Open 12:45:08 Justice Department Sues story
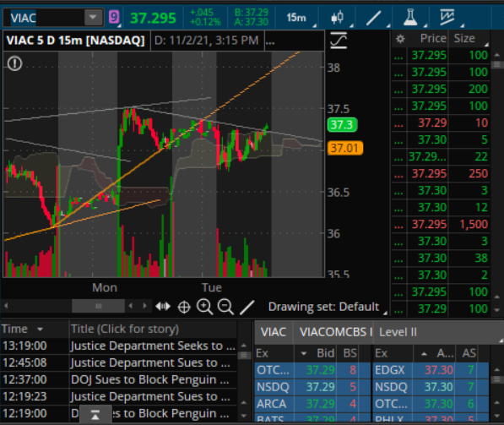 tap(118, 363)
